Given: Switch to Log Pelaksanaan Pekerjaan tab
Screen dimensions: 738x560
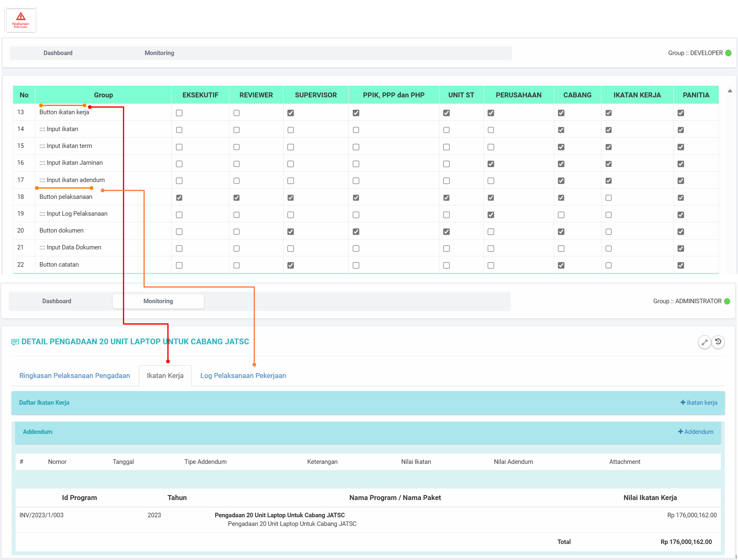Looking at the screenshot, I should (x=243, y=376).
